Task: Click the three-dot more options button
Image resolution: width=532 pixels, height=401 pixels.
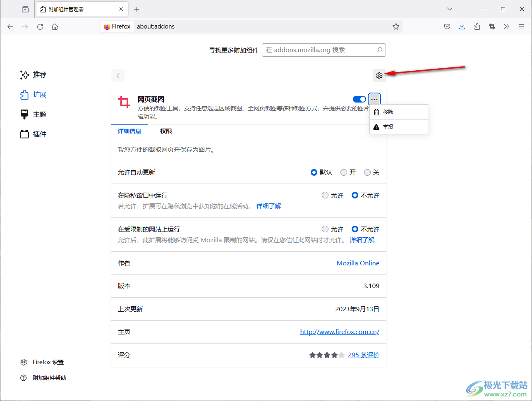Action: tap(374, 99)
